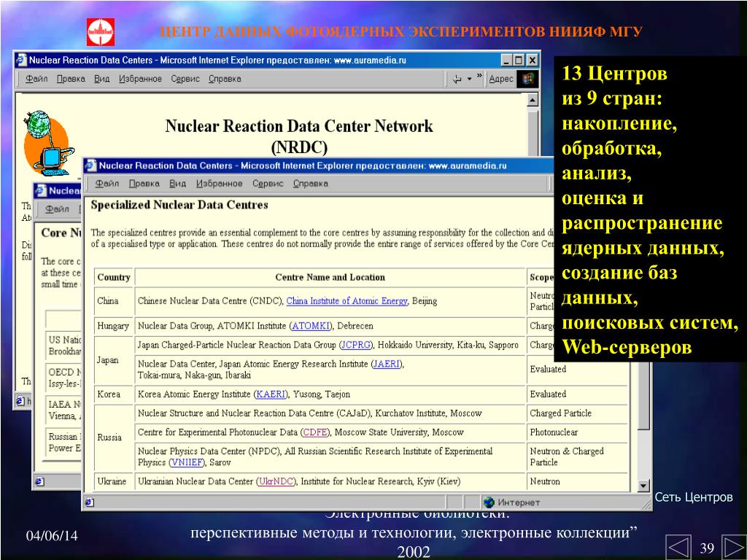Advance to the next slide with the right arrow
747x560 pixels.
734,547
